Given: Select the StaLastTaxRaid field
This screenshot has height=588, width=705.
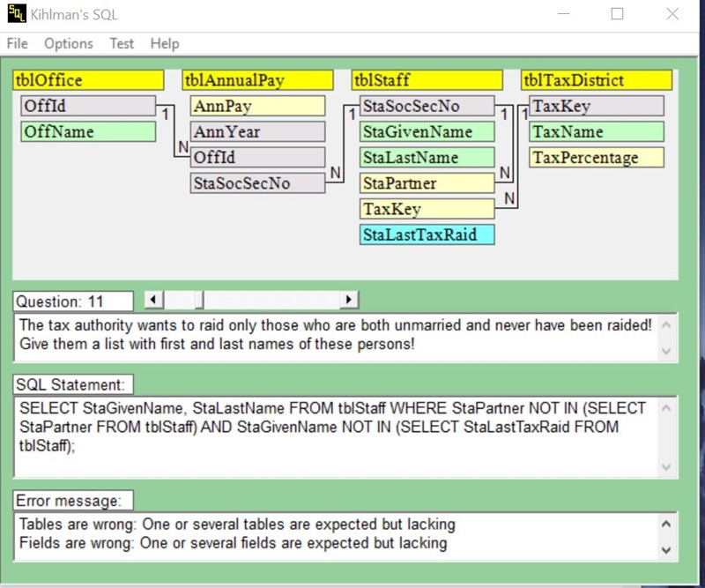Looking at the screenshot, I should [x=427, y=235].
